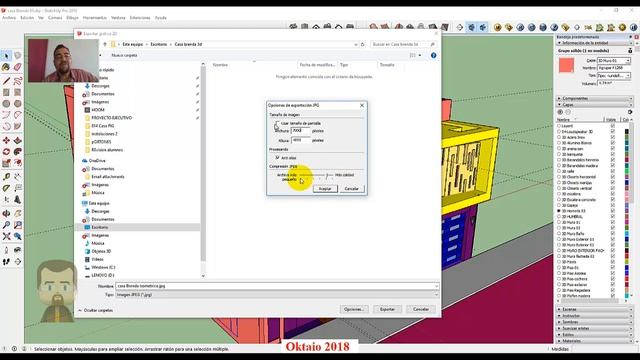Open the Capa layer dropdown
Viewport: 640px width, 360px height.
[x=628, y=60]
